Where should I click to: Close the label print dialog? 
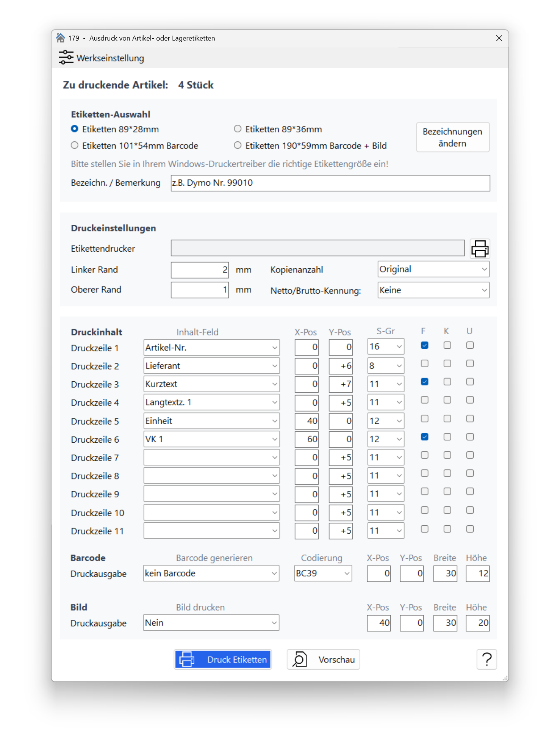pyautogui.click(x=499, y=38)
